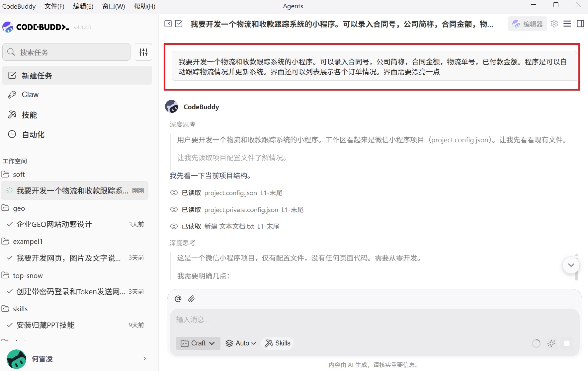The image size is (588, 371).
Task: Click the CodeBuddy avatar in chat
Action: (x=172, y=107)
